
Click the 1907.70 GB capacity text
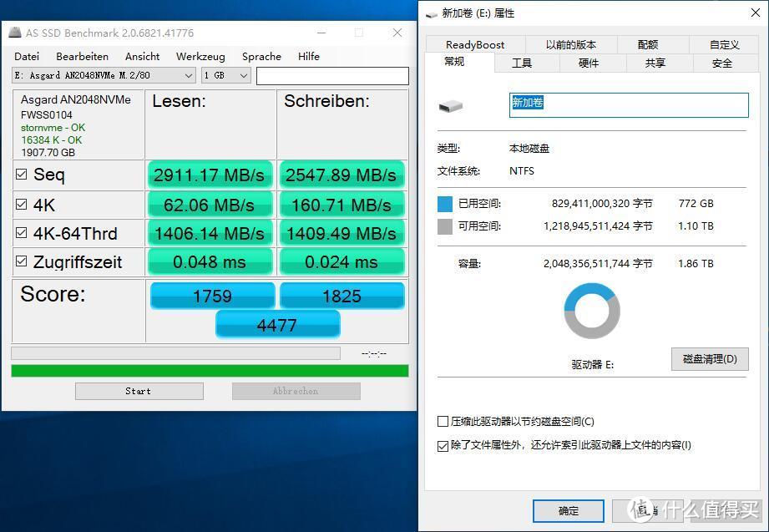(48, 152)
